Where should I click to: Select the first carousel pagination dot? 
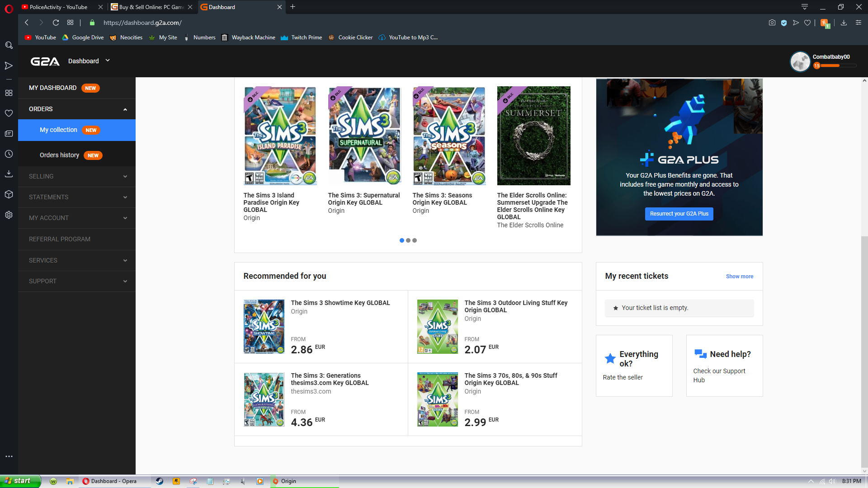point(402,240)
